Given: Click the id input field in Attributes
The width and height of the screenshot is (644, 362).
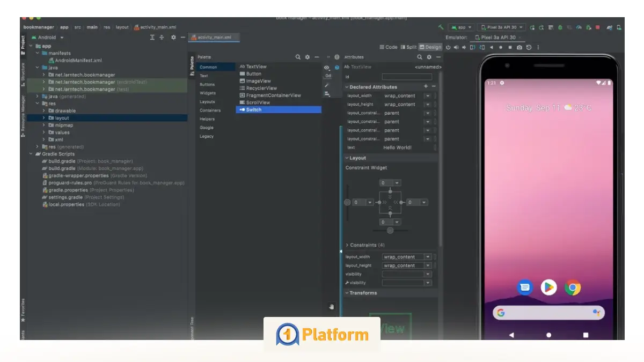Looking at the screenshot, I should point(406,77).
